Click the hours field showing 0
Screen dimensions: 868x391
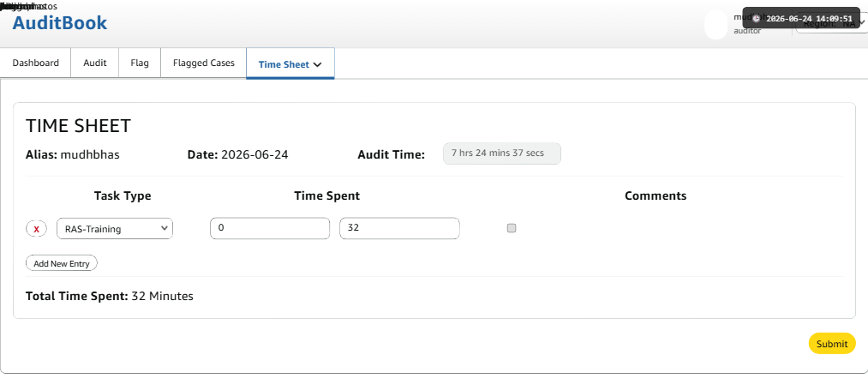pos(270,228)
